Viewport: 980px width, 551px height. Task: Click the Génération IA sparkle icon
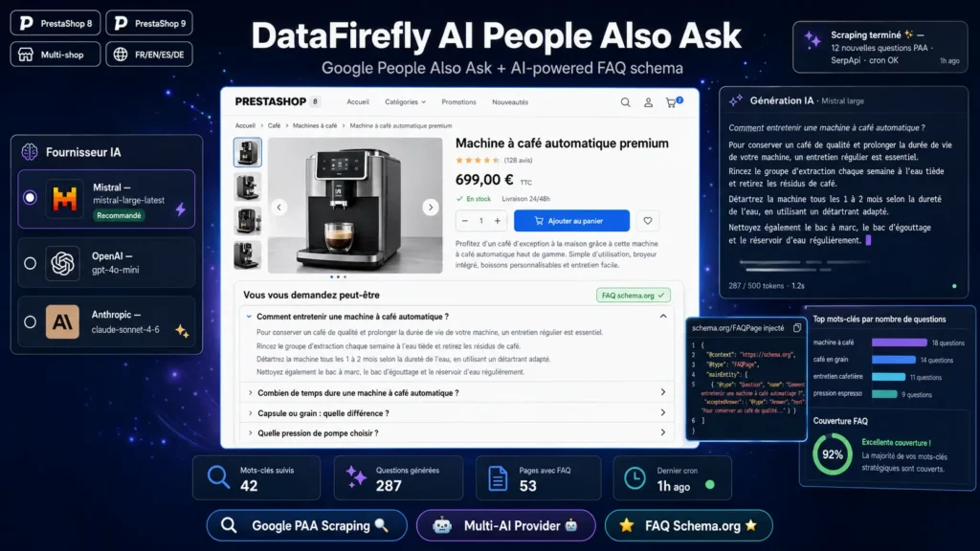(x=736, y=99)
